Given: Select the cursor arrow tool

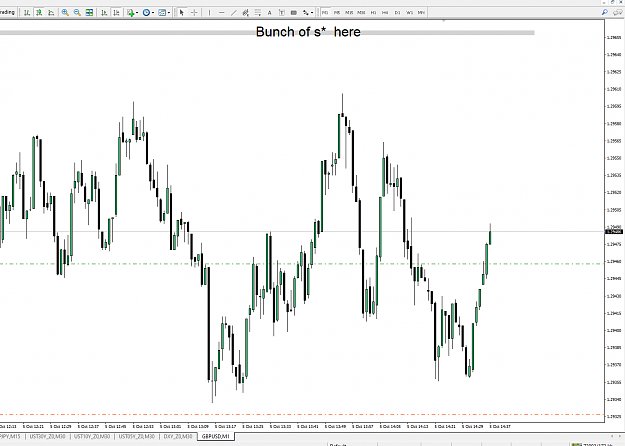Looking at the screenshot, I should [x=182, y=13].
